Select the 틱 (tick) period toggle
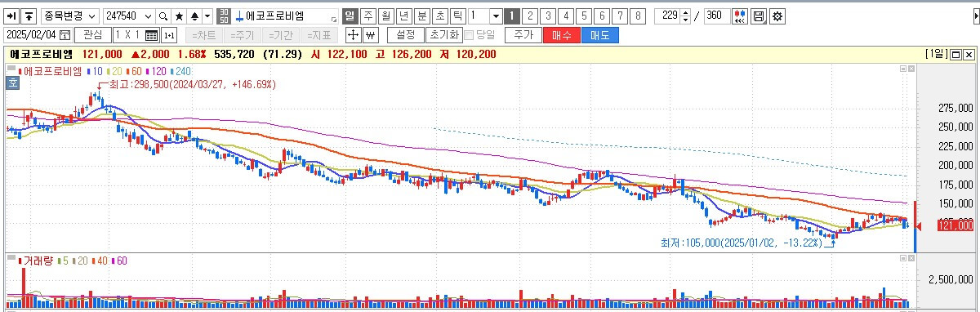 tap(457, 16)
